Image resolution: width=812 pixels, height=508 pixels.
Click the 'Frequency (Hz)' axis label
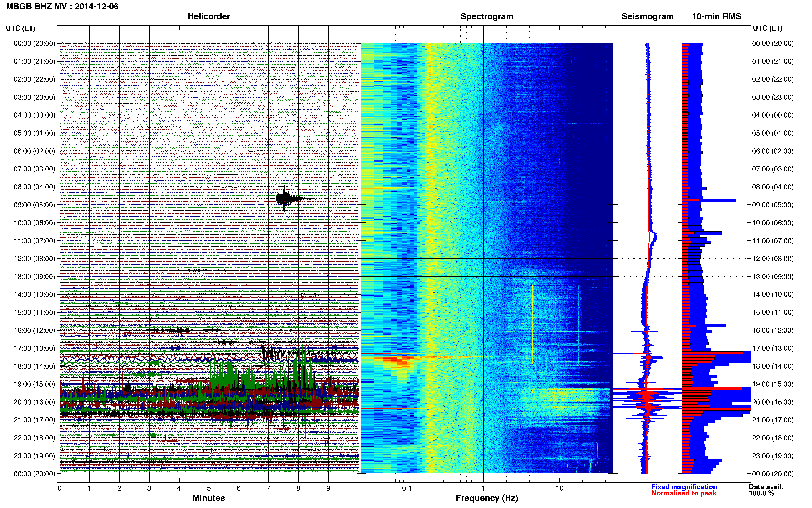coord(487,498)
